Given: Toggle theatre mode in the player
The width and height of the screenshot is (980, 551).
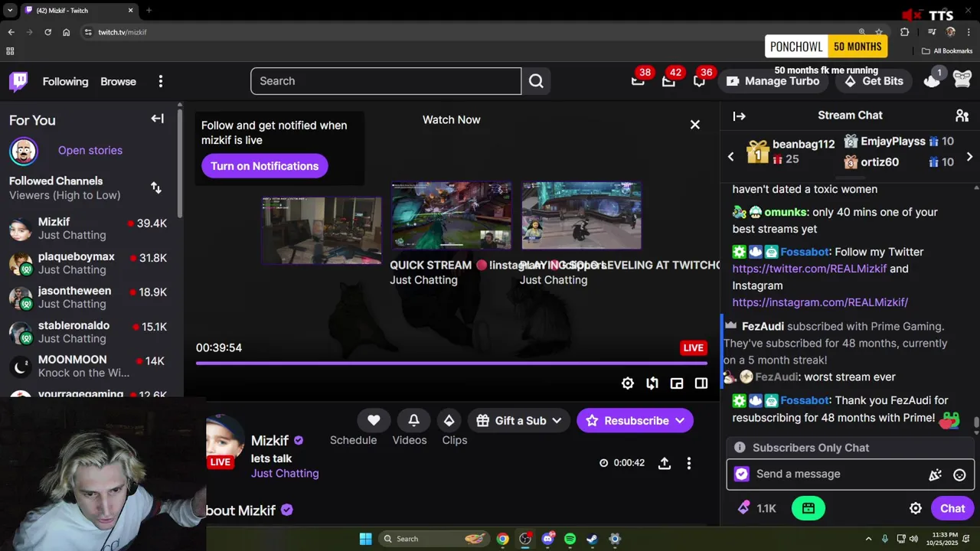Looking at the screenshot, I should pyautogui.click(x=701, y=383).
